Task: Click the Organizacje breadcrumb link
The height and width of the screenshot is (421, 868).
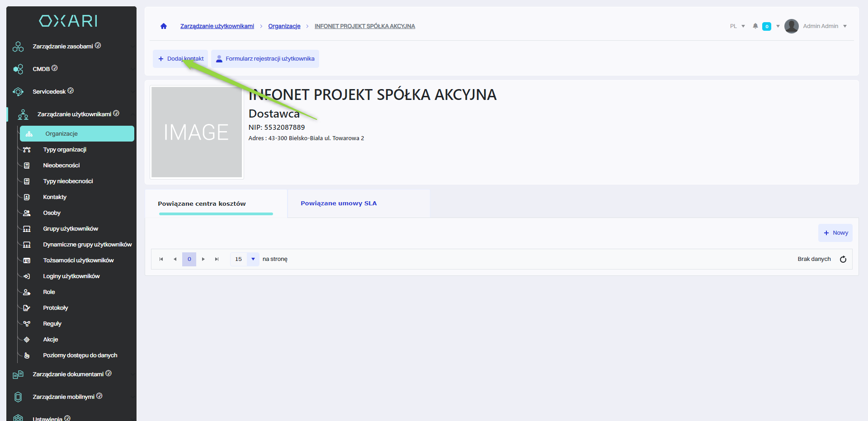Action: pyautogui.click(x=284, y=26)
